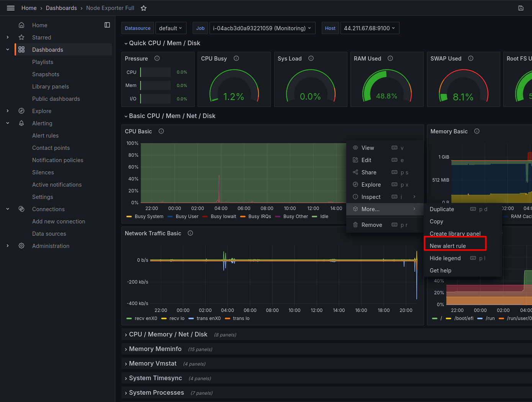Toggle recv enX0 series in legend

point(142,318)
